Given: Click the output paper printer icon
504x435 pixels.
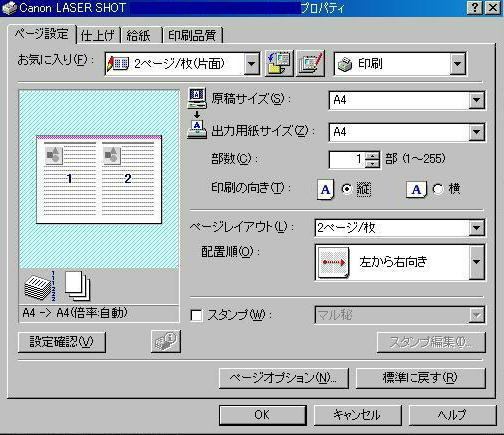Looking at the screenshot, I should (197, 130).
